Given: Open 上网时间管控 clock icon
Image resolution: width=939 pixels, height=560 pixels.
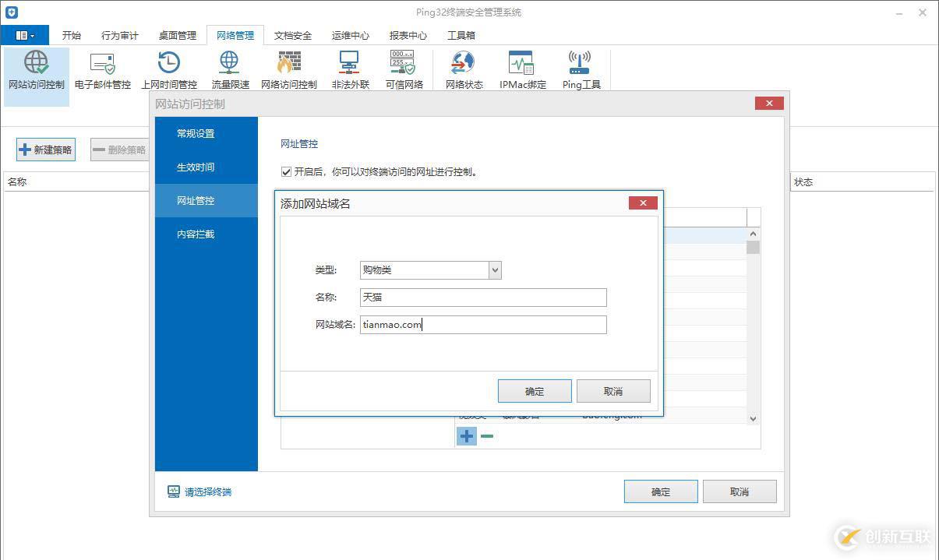Looking at the screenshot, I should click(x=169, y=62).
